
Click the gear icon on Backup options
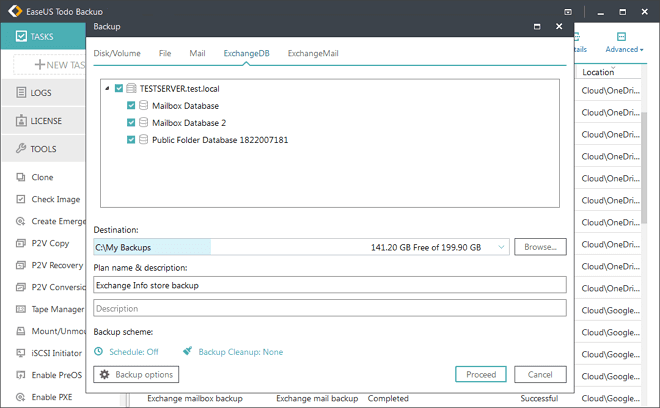point(104,374)
